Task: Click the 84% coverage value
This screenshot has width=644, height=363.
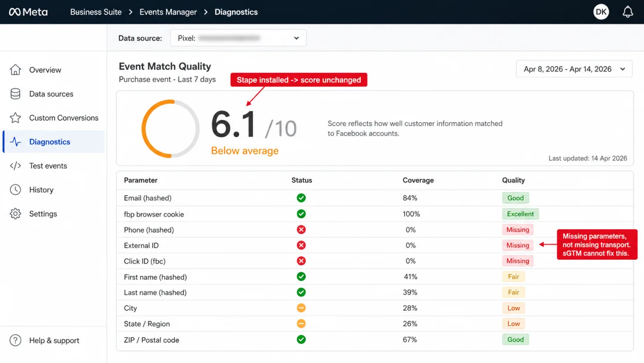Action: tap(410, 198)
